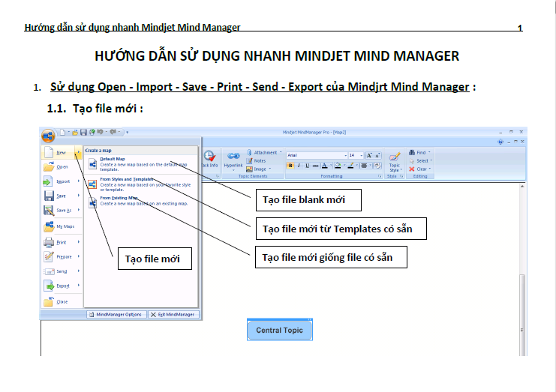556x392 pixels.
Task: Expand Import submenu arrow
Action: pos(78,181)
